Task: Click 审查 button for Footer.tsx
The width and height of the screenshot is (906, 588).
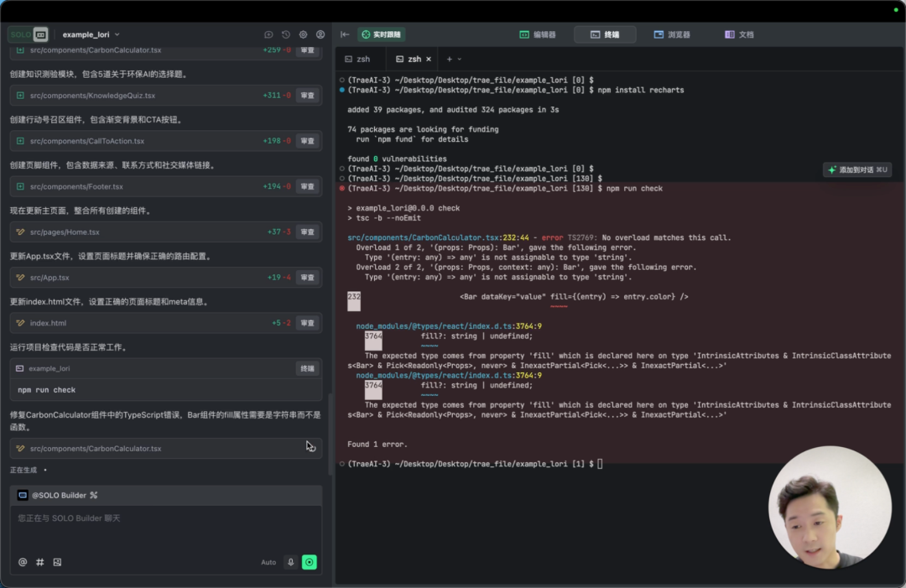Action: coord(308,186)
